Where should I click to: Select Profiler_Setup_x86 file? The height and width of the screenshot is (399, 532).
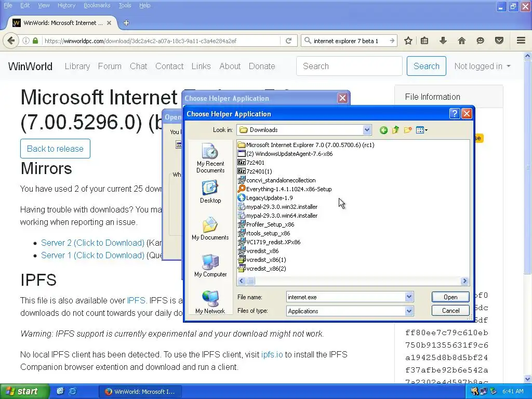point(266,224)
